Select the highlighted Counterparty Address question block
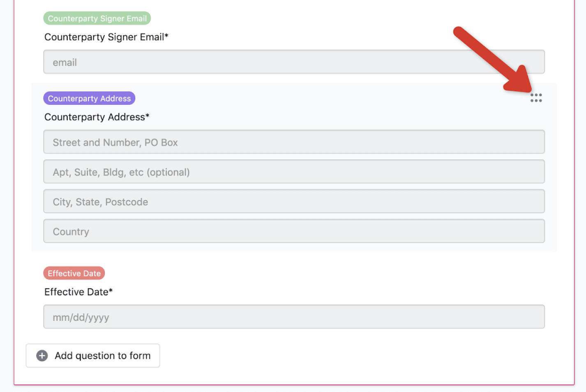This screenshot has width=586, height=392. (294, 168)
